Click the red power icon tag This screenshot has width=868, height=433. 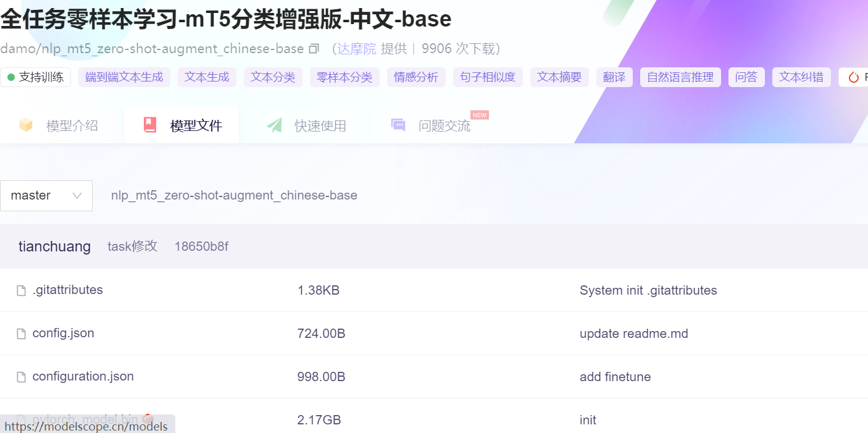click(x=854, y=77)
